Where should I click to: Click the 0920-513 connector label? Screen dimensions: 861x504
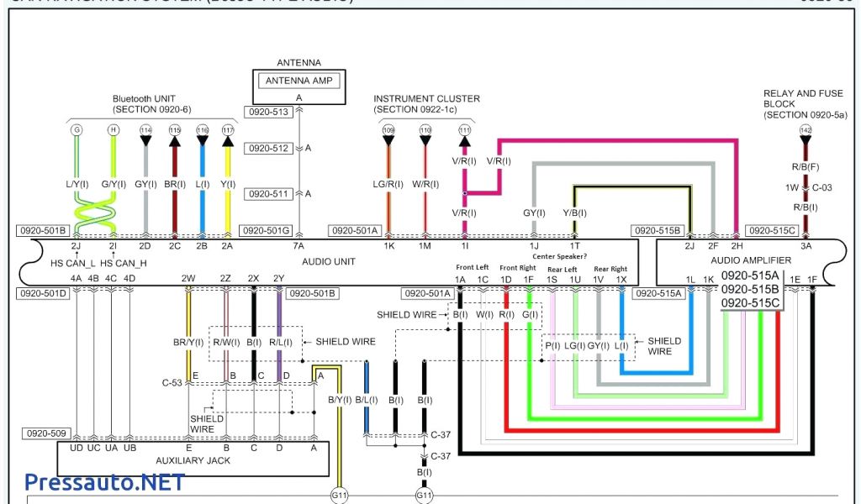(x=268, y=112)
